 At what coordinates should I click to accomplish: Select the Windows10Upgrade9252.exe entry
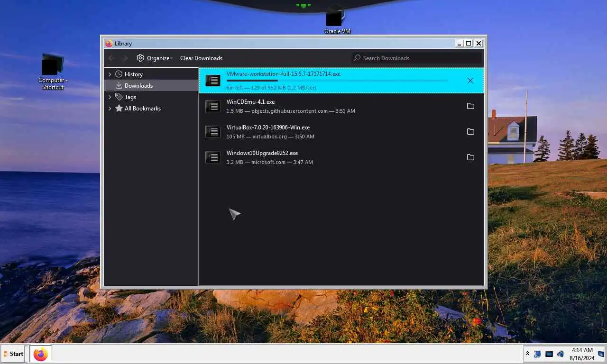pos(341,157)
